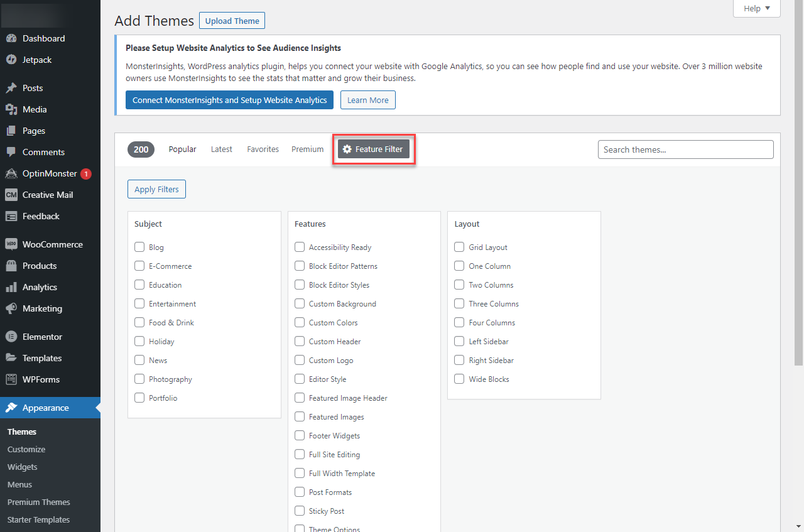Enable the Three Columns layout filter
Viewport: 804px width, 532px height.
[x=459, y=303]
